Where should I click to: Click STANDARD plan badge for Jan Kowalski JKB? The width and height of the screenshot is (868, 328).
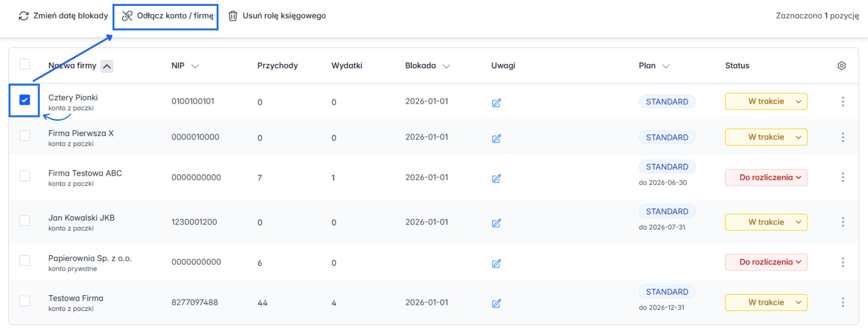[667, 211]
